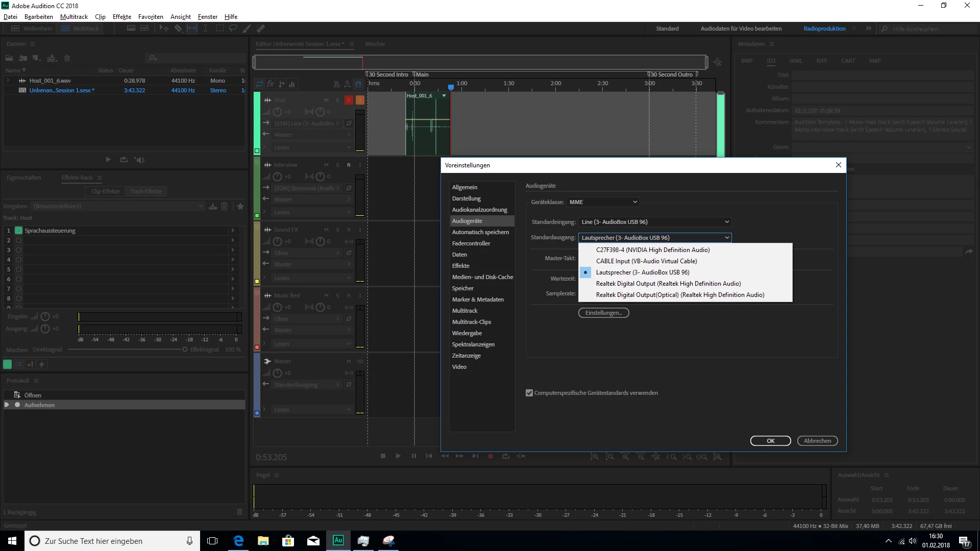Viewport: 980px width, 551px height.
Task: Toggle power for Sprachaussteuerung effect
Action: tap(18, 231)
